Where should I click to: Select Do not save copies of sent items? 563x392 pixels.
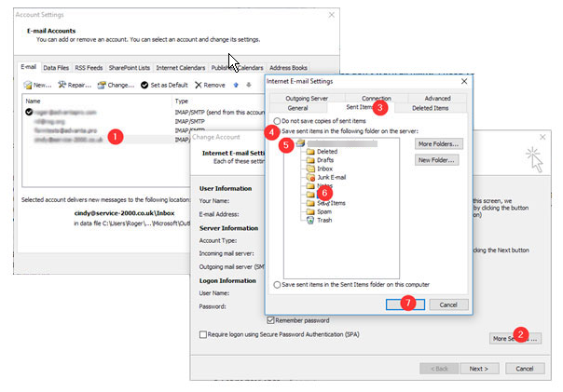pos(277,121)
